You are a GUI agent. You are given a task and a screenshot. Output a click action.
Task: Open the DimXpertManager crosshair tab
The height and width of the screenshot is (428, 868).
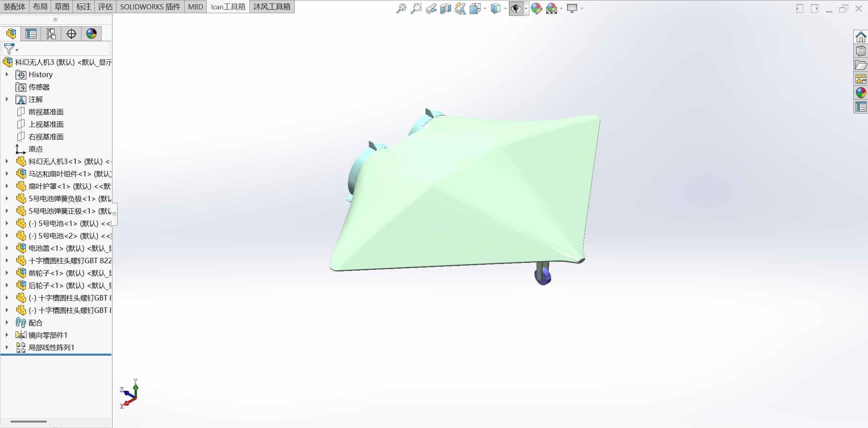71,34
